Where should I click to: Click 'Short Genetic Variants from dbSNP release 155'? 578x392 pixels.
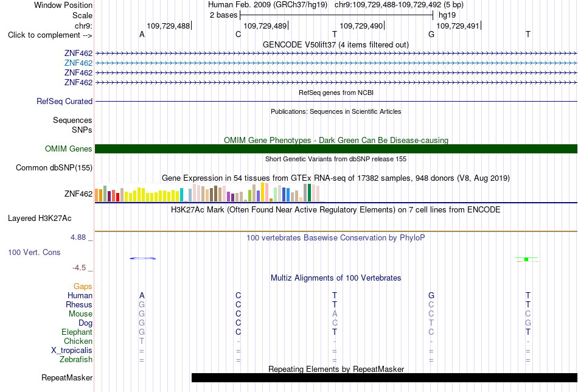(x=336, y=159)
